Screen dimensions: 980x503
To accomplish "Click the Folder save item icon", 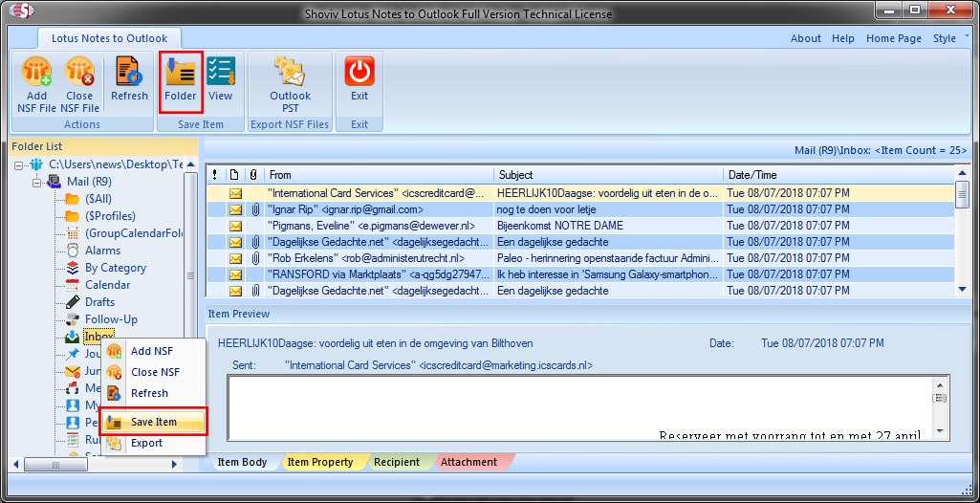I will (x=180, y=71).
